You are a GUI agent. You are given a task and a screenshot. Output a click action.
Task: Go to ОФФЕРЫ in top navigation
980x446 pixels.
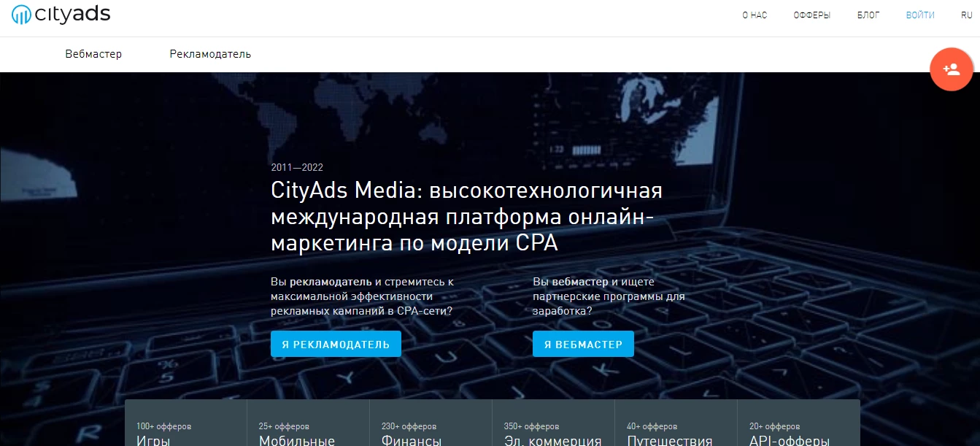pyautogui.click(x=812, y=15)
